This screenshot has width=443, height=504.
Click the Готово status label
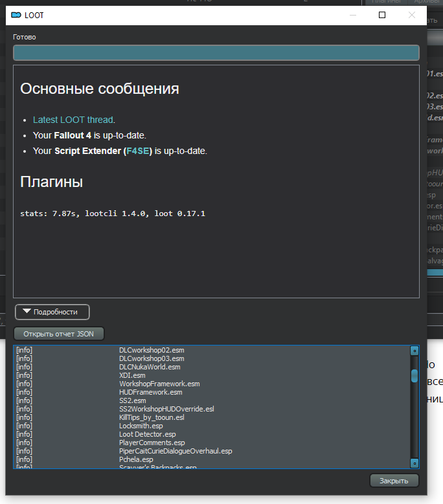click(x=25, y=37)
